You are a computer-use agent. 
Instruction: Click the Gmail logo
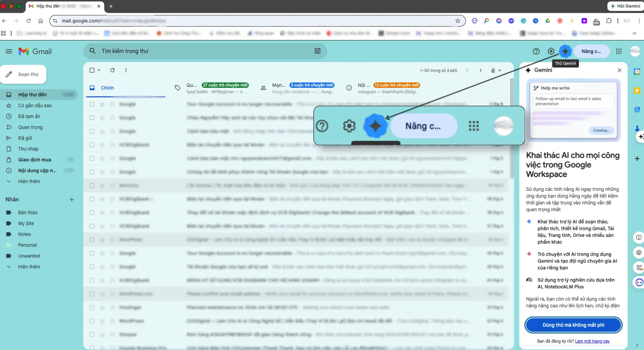point(35,51)
